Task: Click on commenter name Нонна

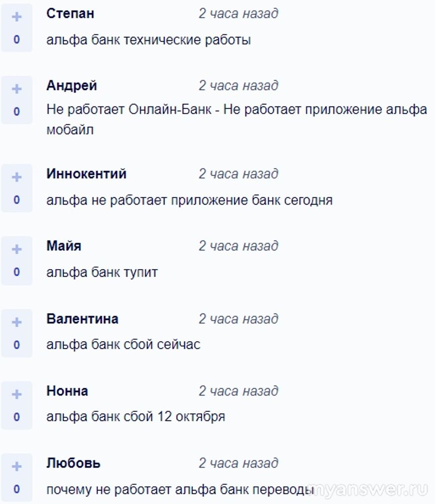Action: [67, 391]
